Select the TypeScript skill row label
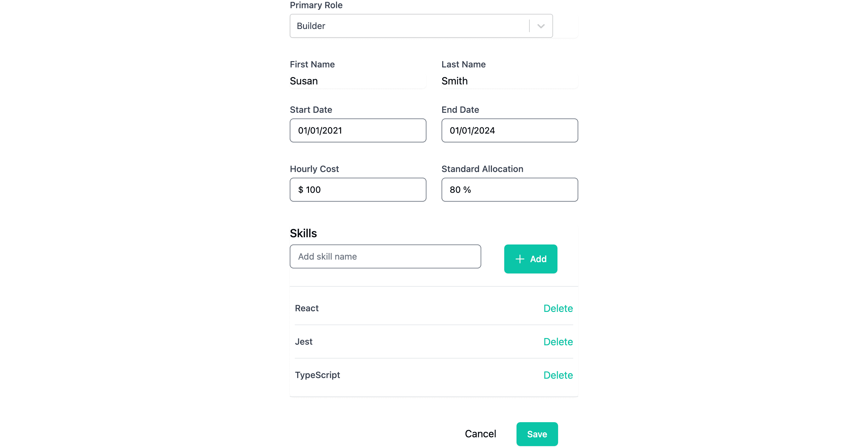This screenshot has height=448, width=868. [317, 375]
